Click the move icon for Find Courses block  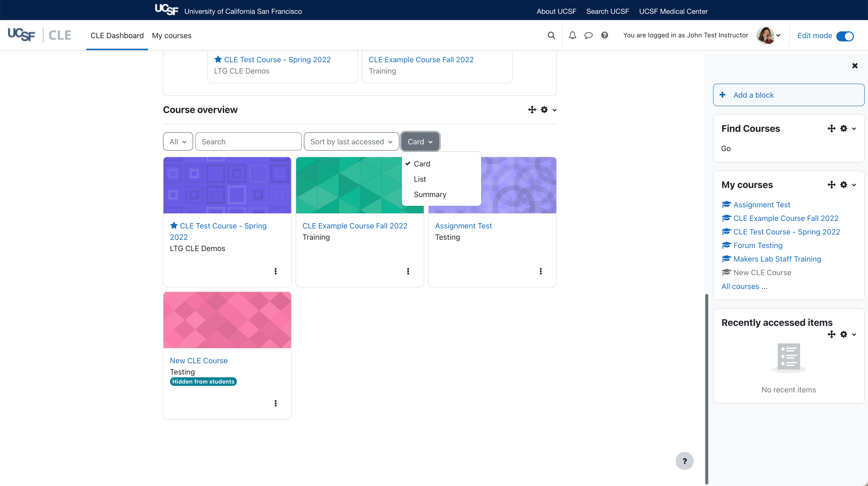click(831, 129)
